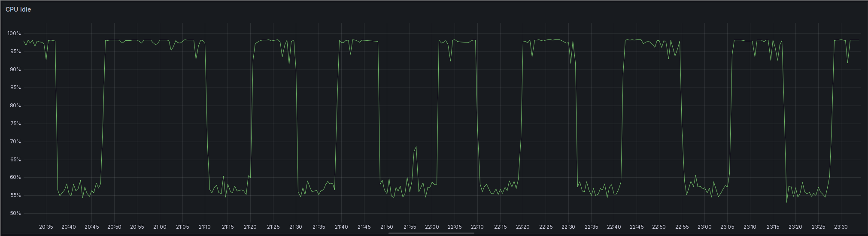Screen dimensions: 868x236
Task: Click the 95% y-axis label
Action: click(x=15, y=51)
